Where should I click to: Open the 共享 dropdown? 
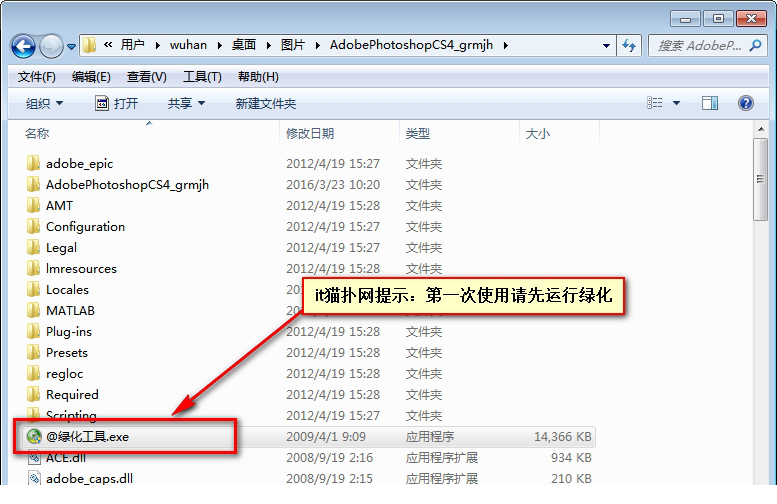(186, 104)
